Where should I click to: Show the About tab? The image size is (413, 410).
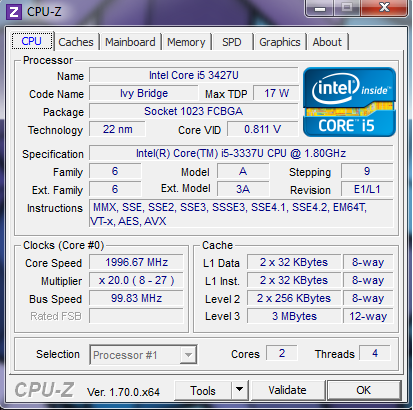pyautogui.click(x=327, y=42)
